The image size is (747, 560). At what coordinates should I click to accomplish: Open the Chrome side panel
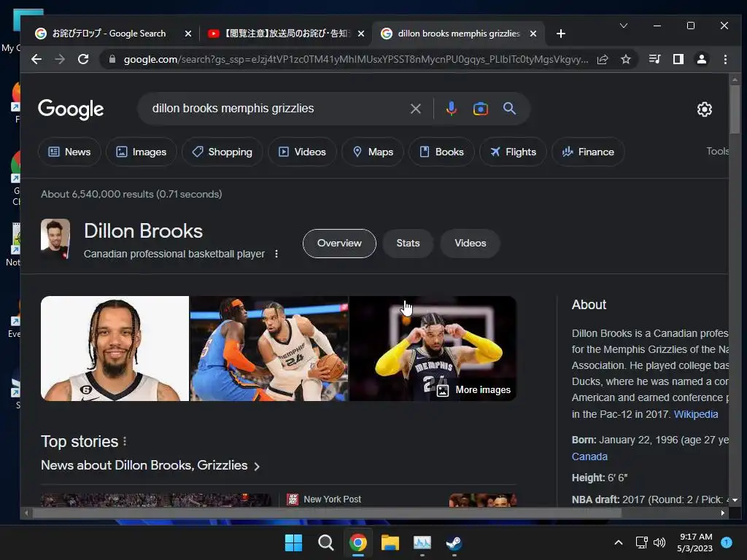click(678, 59)
